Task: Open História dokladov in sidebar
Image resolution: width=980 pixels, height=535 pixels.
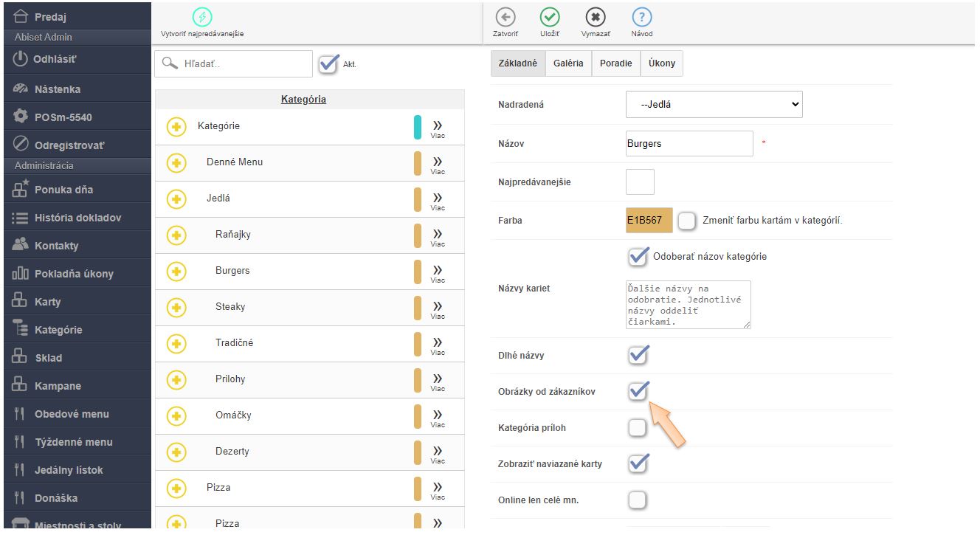Action: (77, 218)
